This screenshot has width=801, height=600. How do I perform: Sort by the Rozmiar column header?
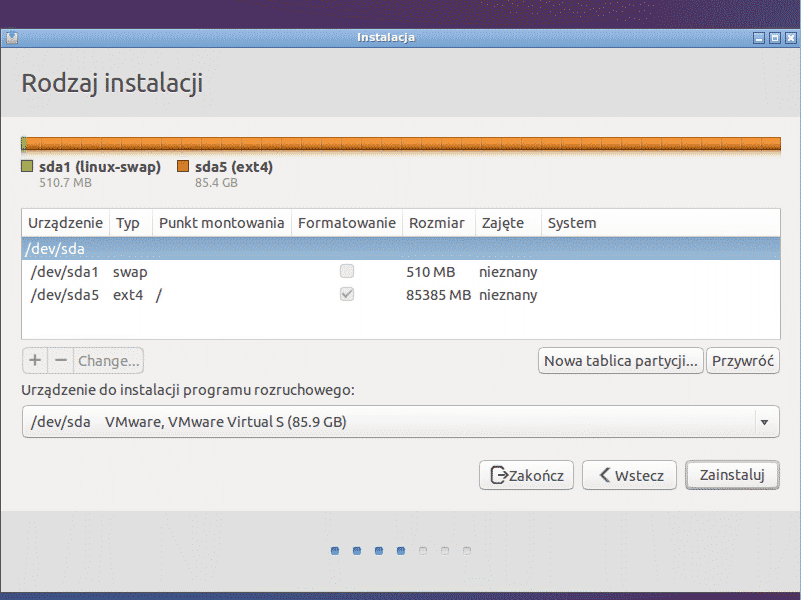436,223
